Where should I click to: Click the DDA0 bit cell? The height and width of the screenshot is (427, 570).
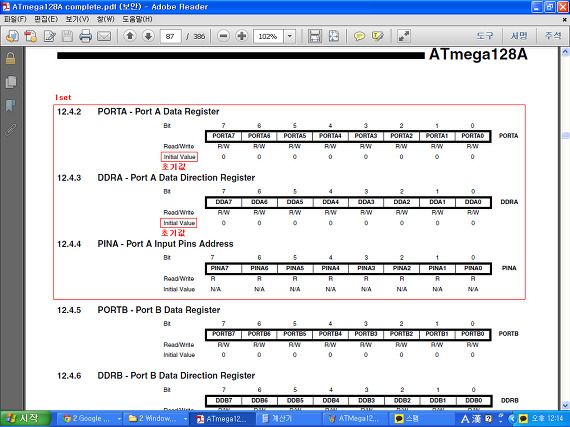[473, 202]
